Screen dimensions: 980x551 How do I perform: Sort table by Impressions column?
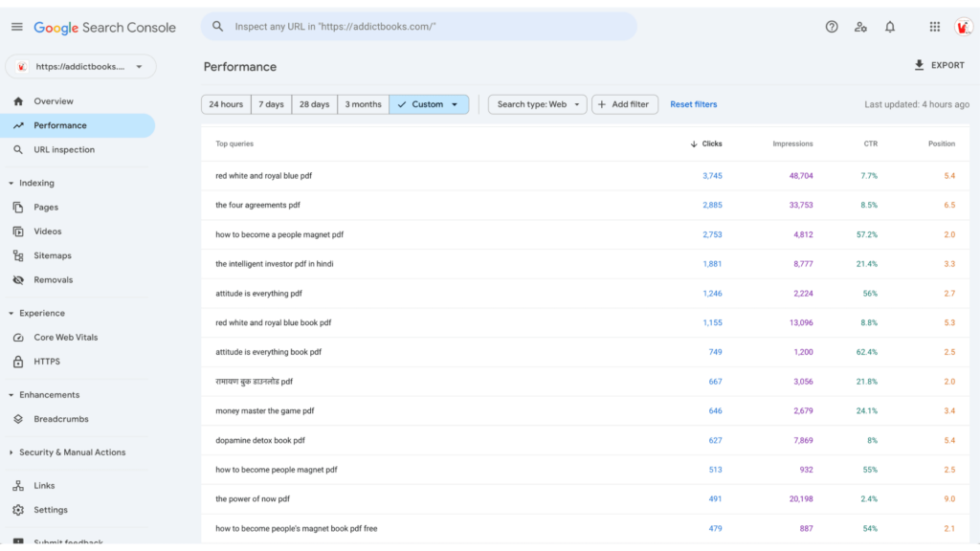point(792,144)
